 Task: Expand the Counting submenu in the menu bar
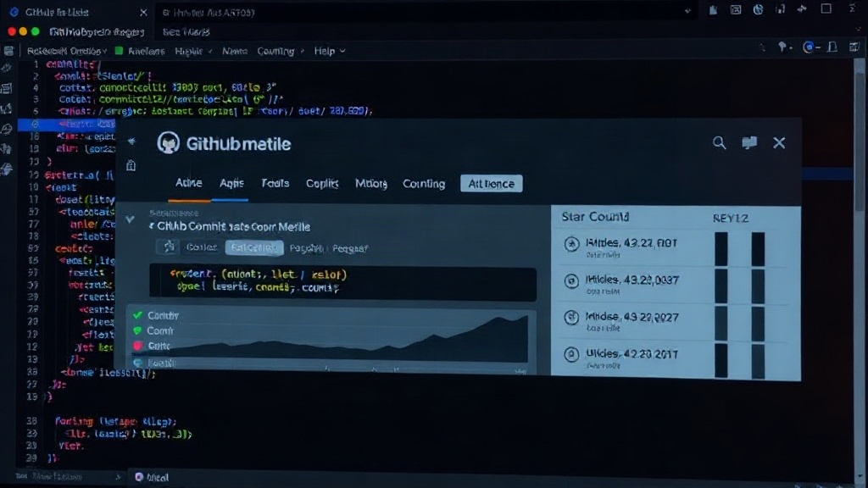(281, 51)
